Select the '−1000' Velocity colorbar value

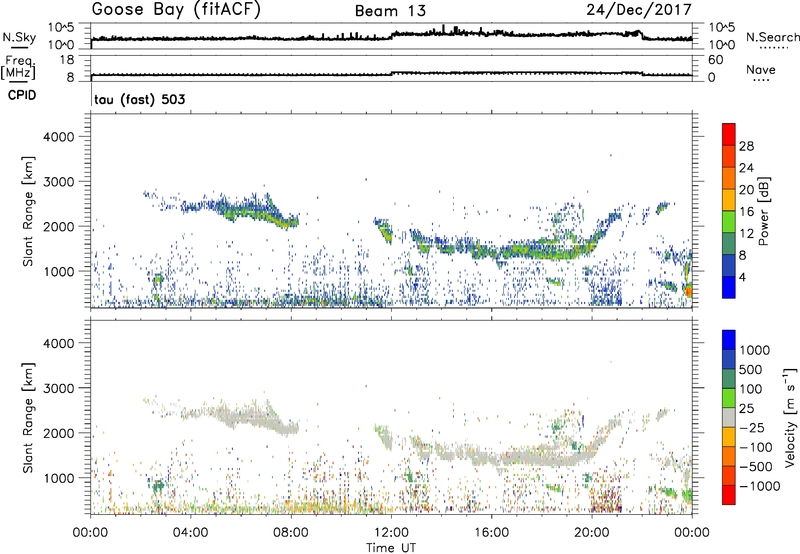pyautogui.click(x=760, y=486)
